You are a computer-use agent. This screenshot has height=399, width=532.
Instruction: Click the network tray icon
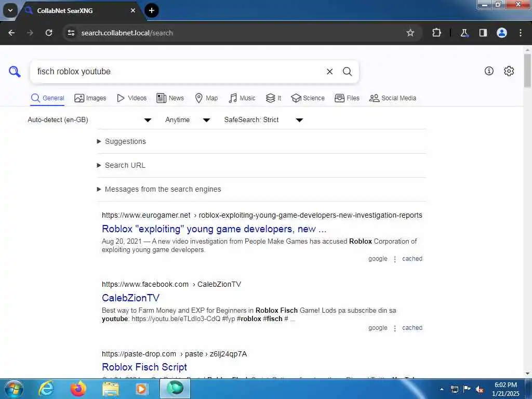[x=454, y=389]
